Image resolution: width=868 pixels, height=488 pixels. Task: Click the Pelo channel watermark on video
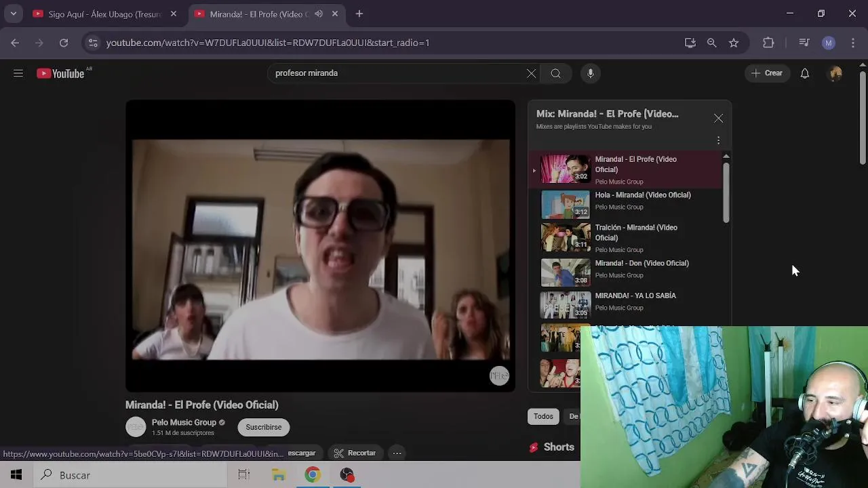point(499,376)
